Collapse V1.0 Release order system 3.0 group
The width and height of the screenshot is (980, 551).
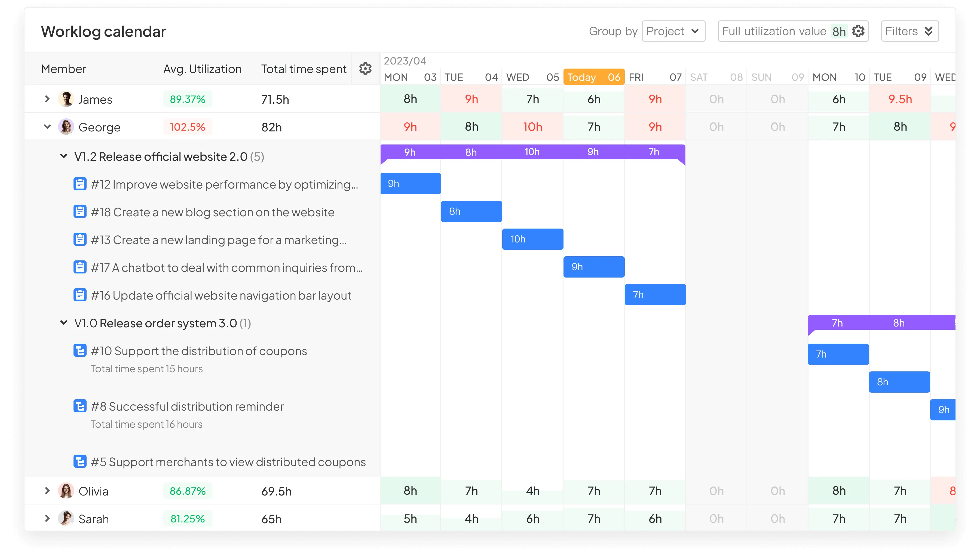click(63, 323)
